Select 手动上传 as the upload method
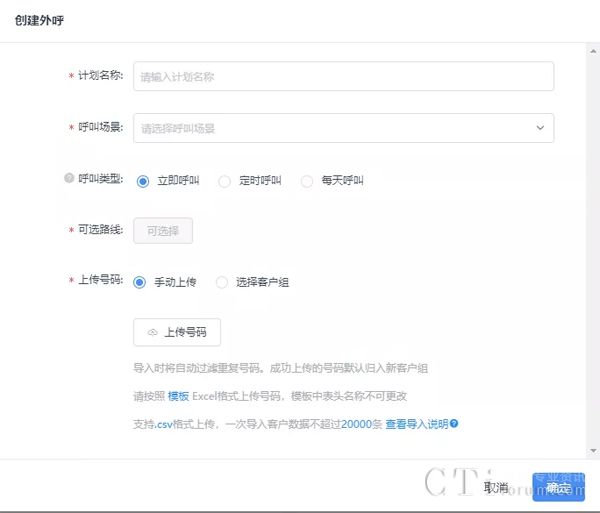This screenshot has height=513, width=600. coord(139,282)
